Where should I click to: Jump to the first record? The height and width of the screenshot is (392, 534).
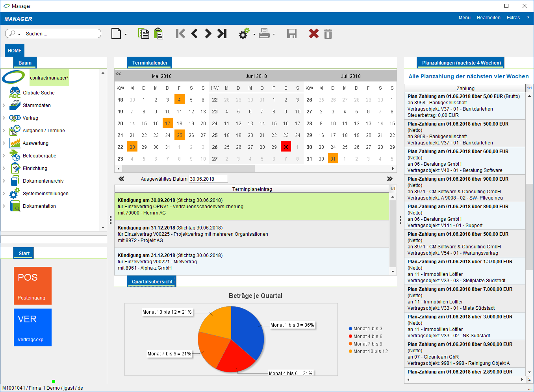pyautogui.click(x=180, y=33)
